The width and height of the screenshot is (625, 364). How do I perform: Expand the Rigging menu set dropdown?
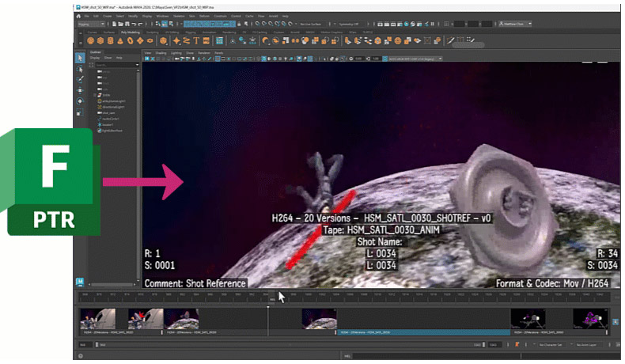[x=93, y=24]
